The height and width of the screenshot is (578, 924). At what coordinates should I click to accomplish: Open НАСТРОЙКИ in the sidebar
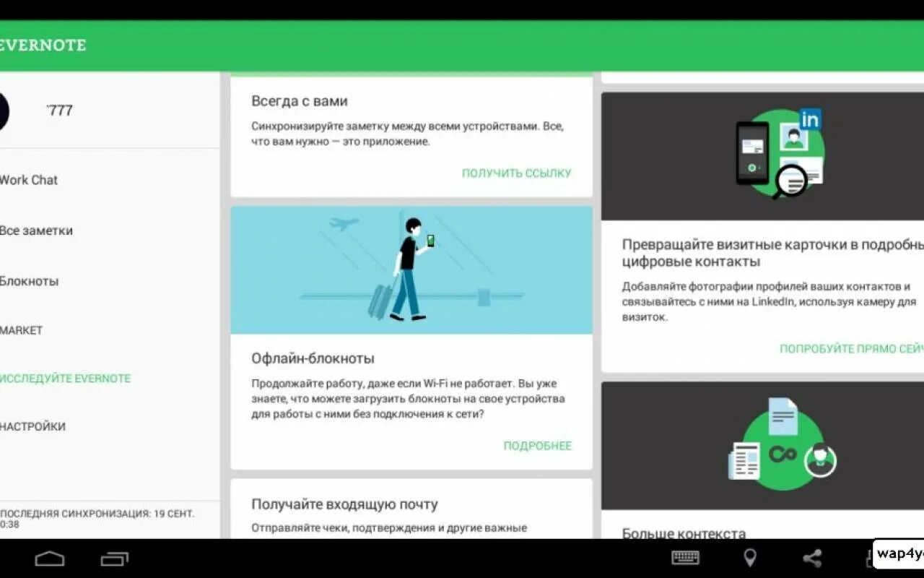[x=32, y=426]
